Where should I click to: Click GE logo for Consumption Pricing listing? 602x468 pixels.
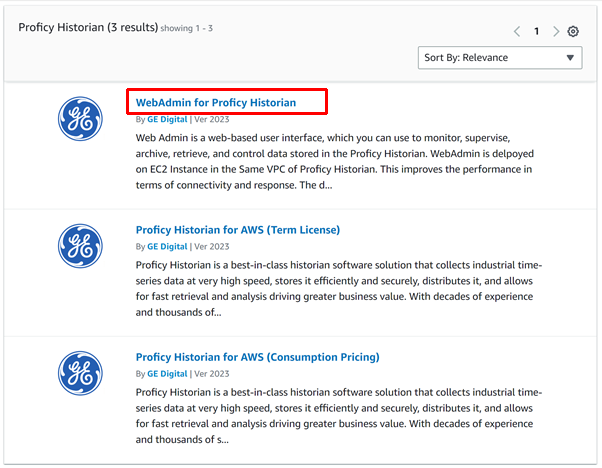tap(80, 373)
